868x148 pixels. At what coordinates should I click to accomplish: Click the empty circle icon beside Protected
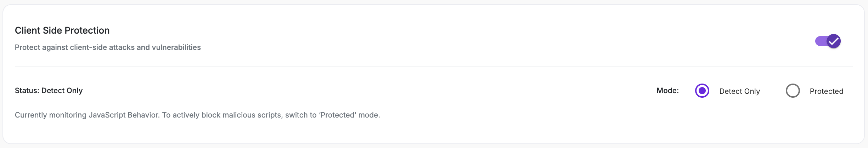793,91
